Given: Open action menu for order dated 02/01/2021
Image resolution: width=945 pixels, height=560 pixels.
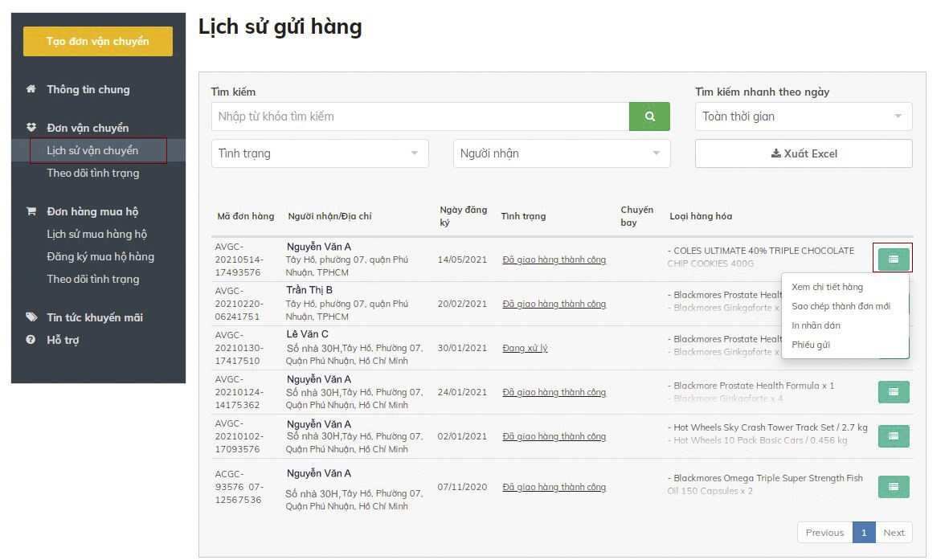Looking at the screenshot, I should (x=893, y=436).
